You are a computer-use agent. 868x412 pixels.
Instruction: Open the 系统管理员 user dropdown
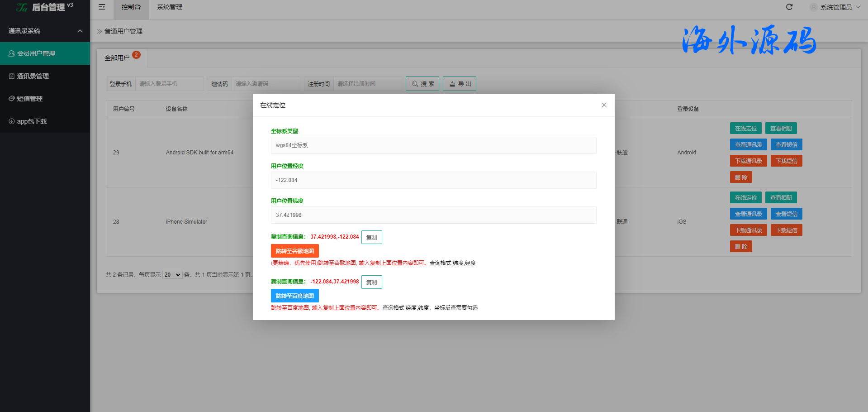click(x=836, y=7)
